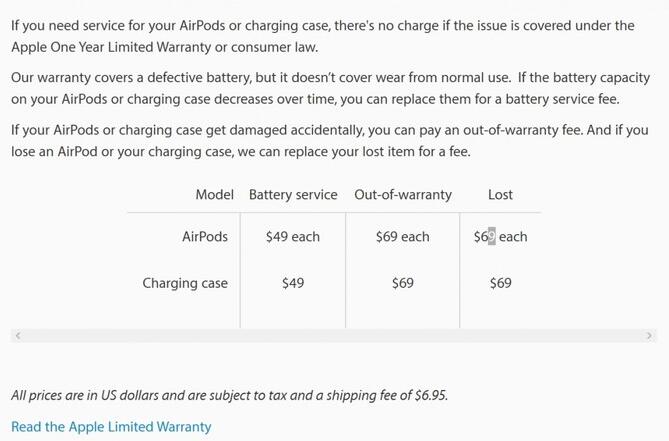The image size is (669, 441).
Task: Click the Charging case $69 Lost price
Action: (x=500, y=283)
